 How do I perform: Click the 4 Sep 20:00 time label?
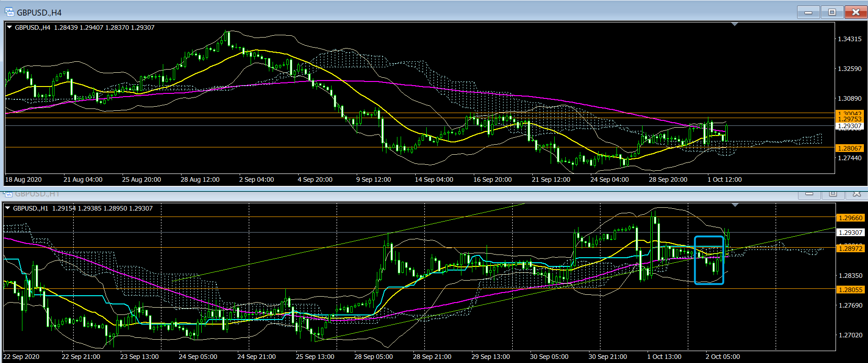pos(315,179)
